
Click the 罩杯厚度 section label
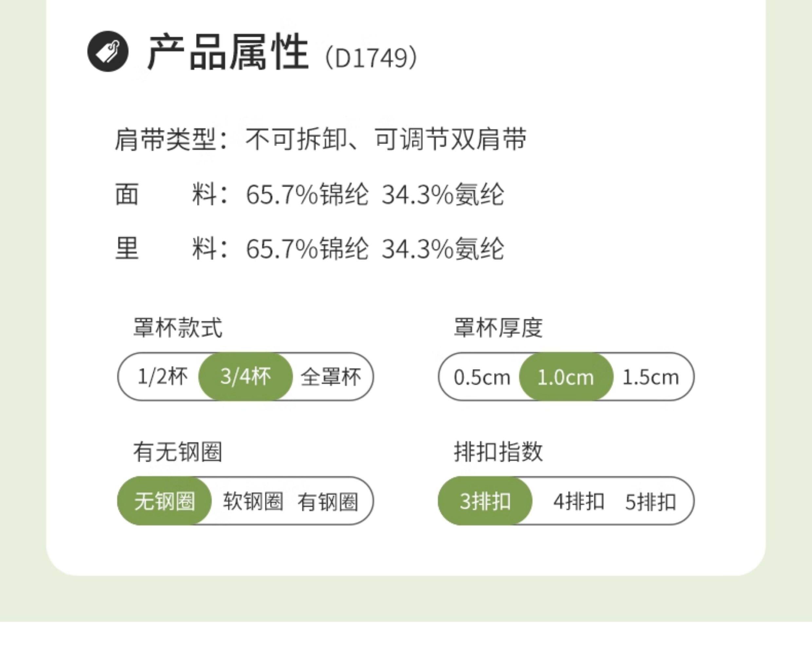point(498,328)
